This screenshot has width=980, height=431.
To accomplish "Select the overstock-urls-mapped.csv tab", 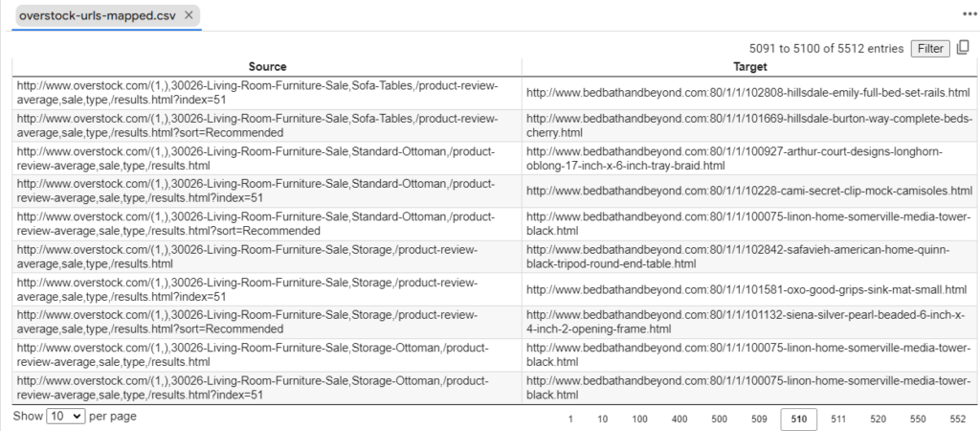I will click(106, 16).
